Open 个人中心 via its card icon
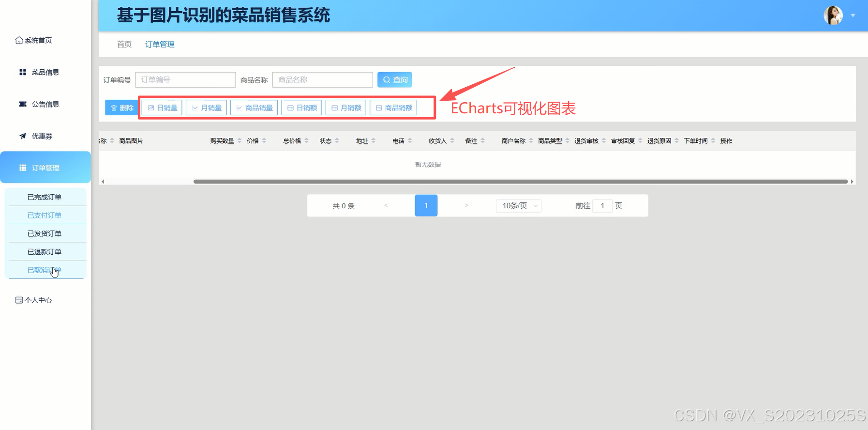Image resolution: width=868 pixels, height=430 pixels. 19,300
